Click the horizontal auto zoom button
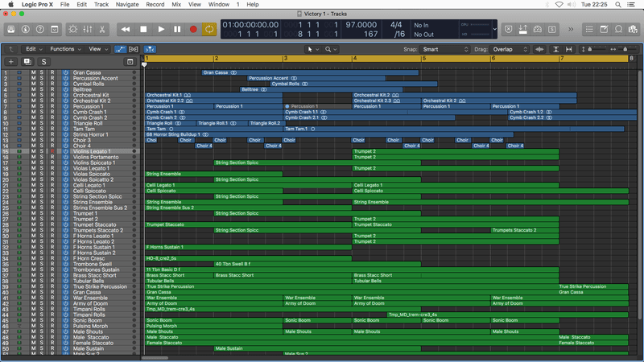This screenshot has height=362, width=644. 569,49
